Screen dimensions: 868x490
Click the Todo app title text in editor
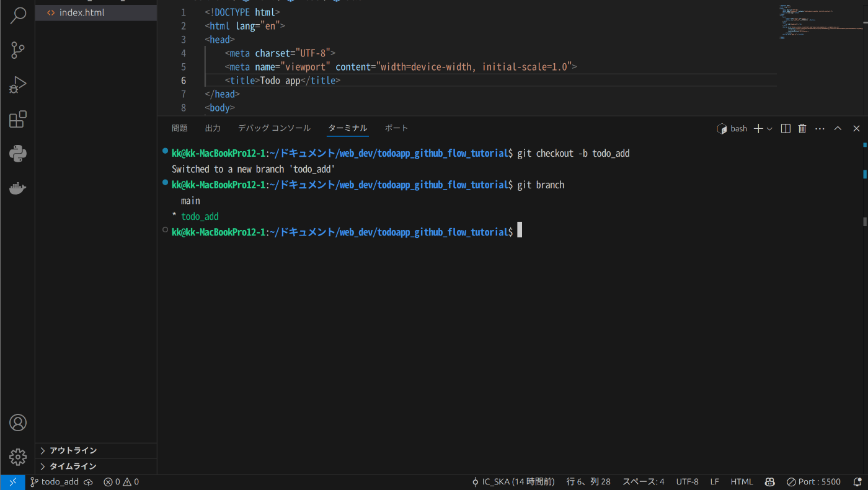[280, 81]
